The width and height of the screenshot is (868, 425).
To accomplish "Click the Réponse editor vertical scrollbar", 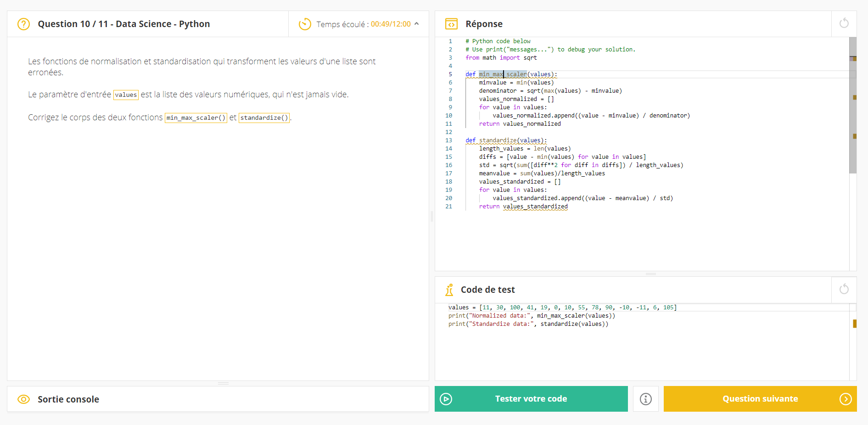I will click(x=853, y=106).
